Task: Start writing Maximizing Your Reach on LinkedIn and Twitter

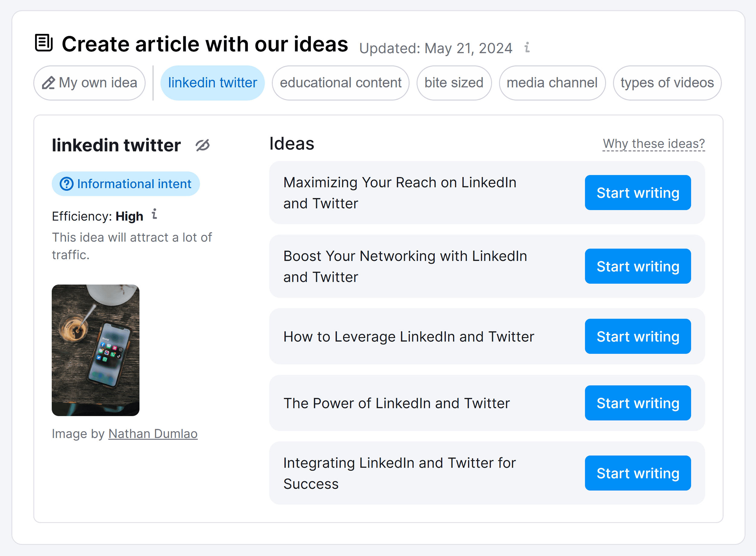Action: point(638,192)
